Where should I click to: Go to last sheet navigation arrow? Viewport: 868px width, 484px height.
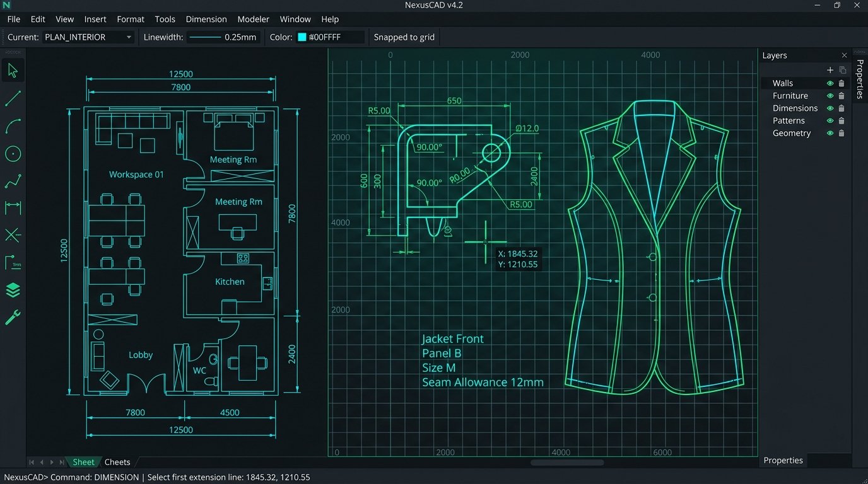coord(61,463)
